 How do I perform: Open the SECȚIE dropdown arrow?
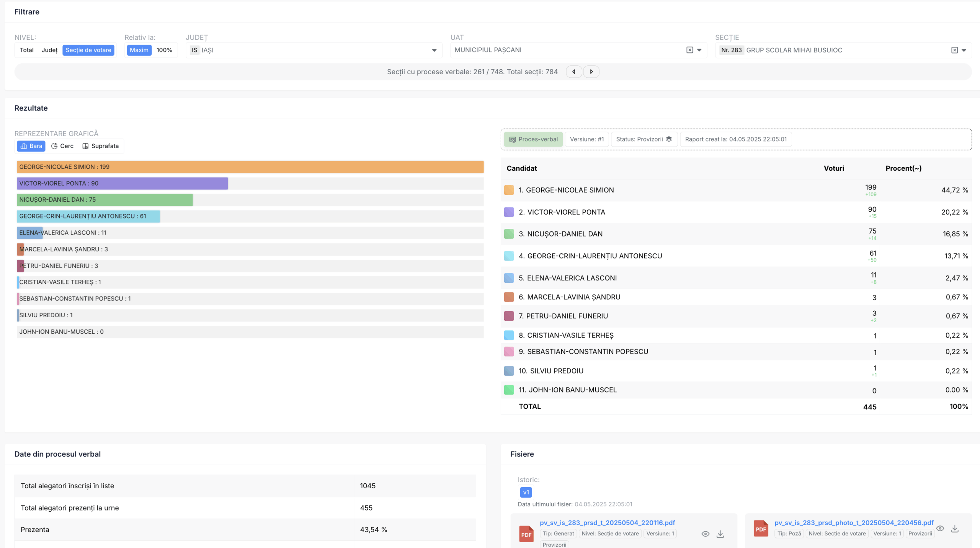964,50
